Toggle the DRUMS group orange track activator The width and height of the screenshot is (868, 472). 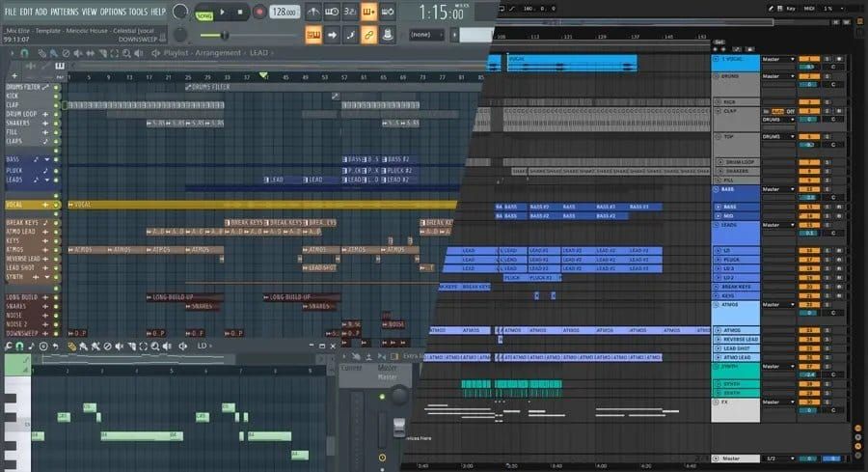pos(809,76)
